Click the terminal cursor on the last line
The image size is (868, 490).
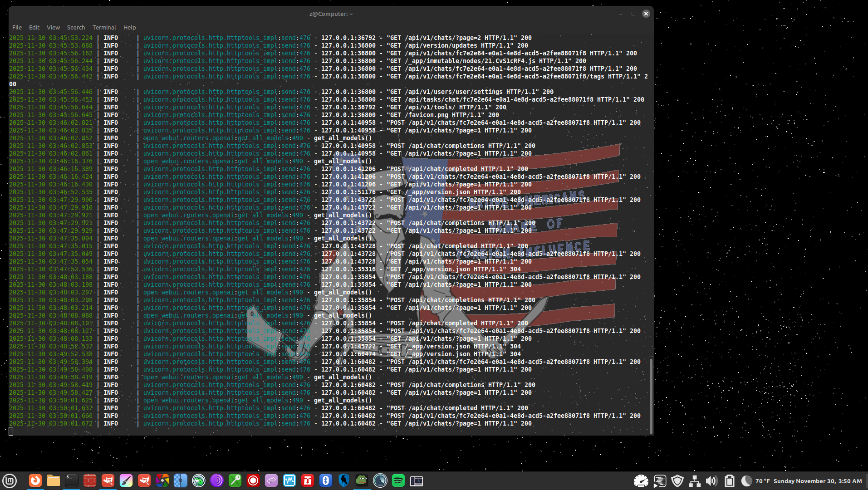[11, 431]
